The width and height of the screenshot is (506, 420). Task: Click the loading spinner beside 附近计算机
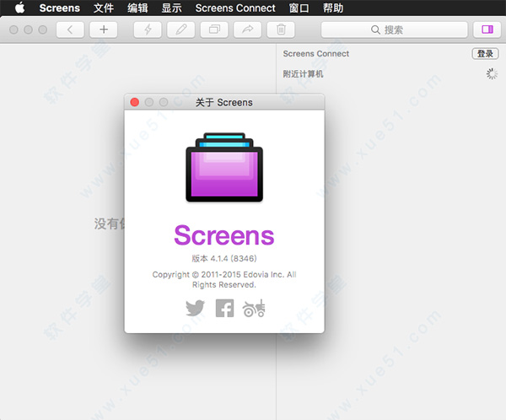(492, 74)
